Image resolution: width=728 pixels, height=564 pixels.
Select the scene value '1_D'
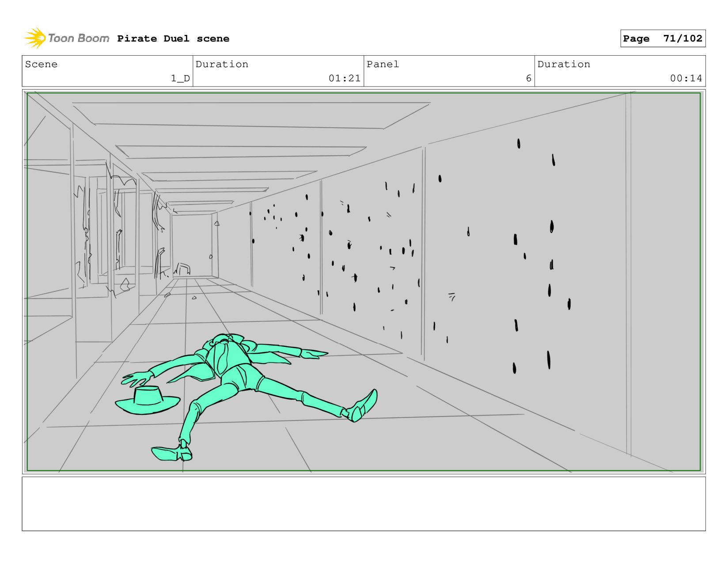coord(180,78)
